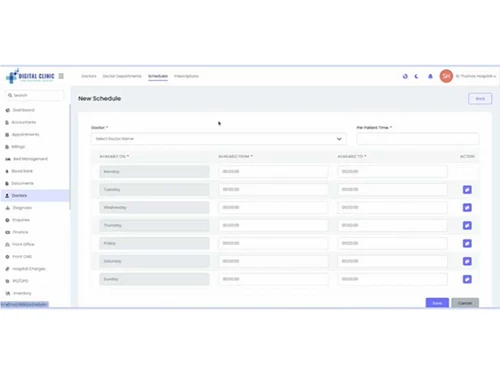Click the Wednesday Available To time field
This screenshot has width=500, height=375.
(x=392, y=208)
